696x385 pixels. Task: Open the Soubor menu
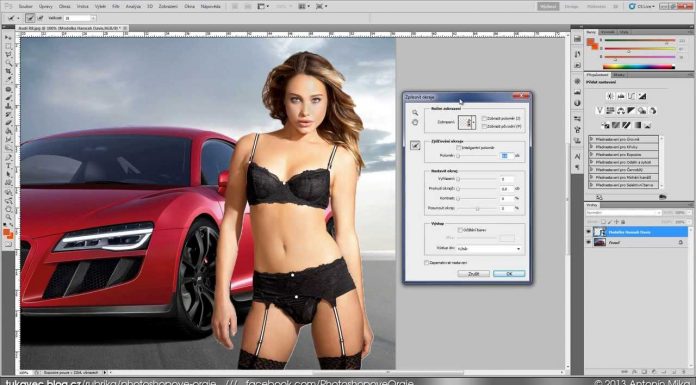point(26,7)
